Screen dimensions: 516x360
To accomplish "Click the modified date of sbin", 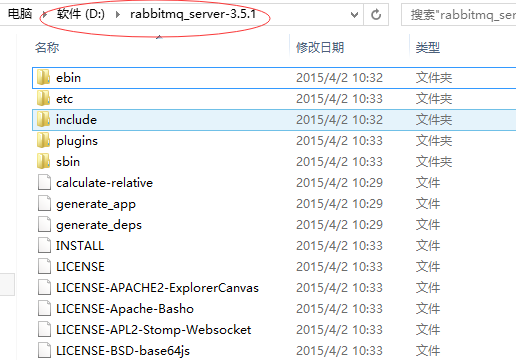I will (x=339, y=162).
